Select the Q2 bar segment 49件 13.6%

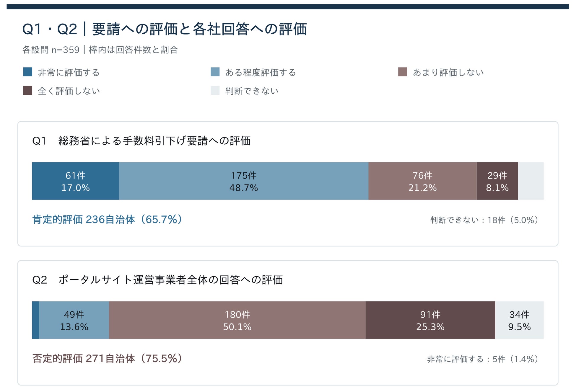point(74,320)
